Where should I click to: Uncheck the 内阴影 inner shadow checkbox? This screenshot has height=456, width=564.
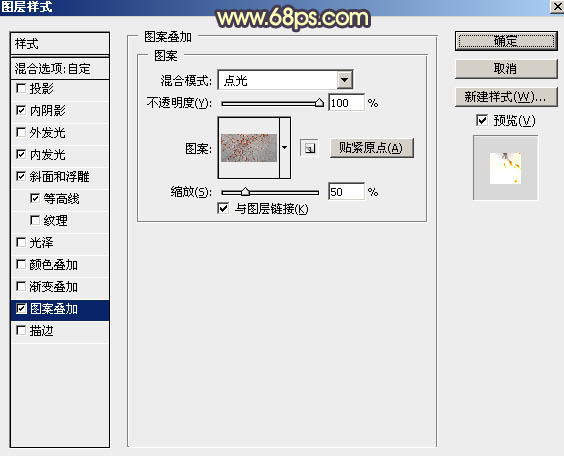tap(21, 110)
